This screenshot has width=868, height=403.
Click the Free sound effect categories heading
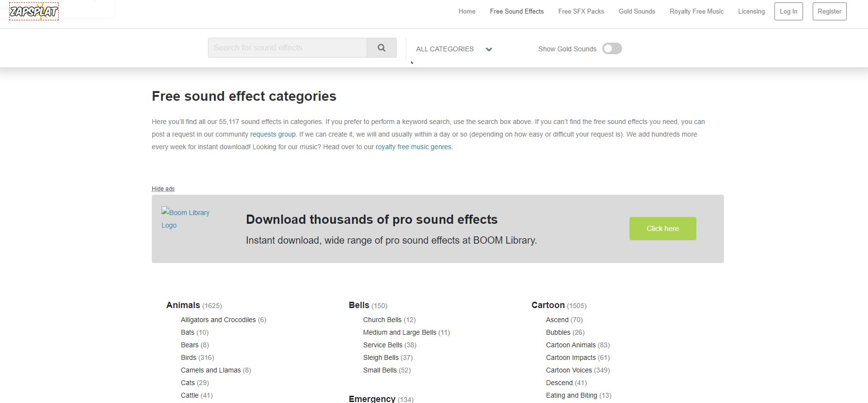[x=244, y=96]
